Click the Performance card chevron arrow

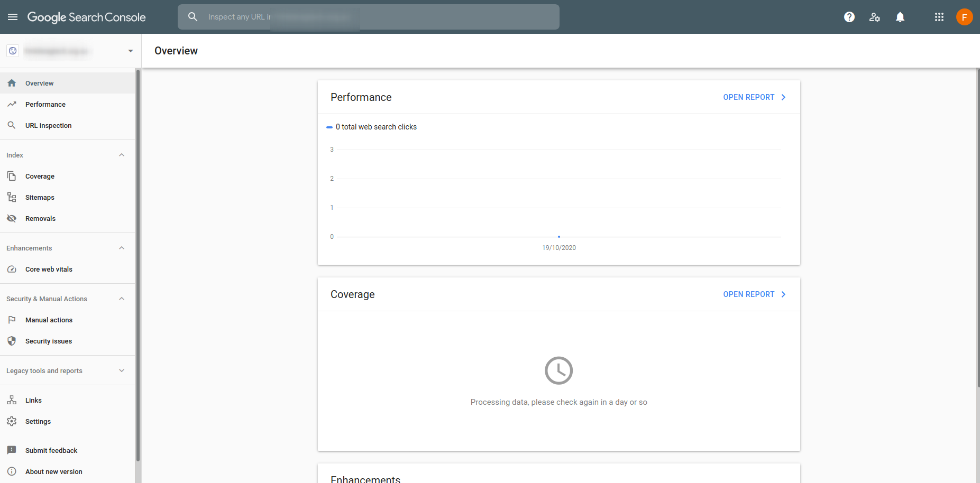[784, 97]
